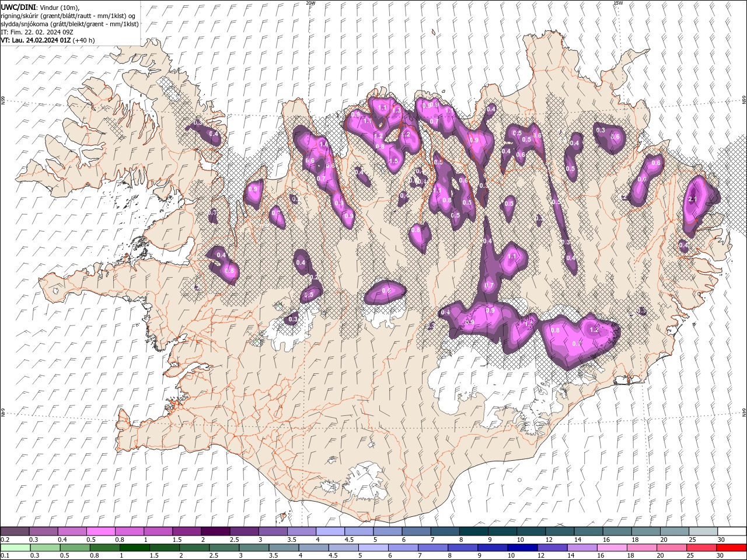Select the darkest green lower swatch at 1
747x560 pixels.
pos(134,548)
